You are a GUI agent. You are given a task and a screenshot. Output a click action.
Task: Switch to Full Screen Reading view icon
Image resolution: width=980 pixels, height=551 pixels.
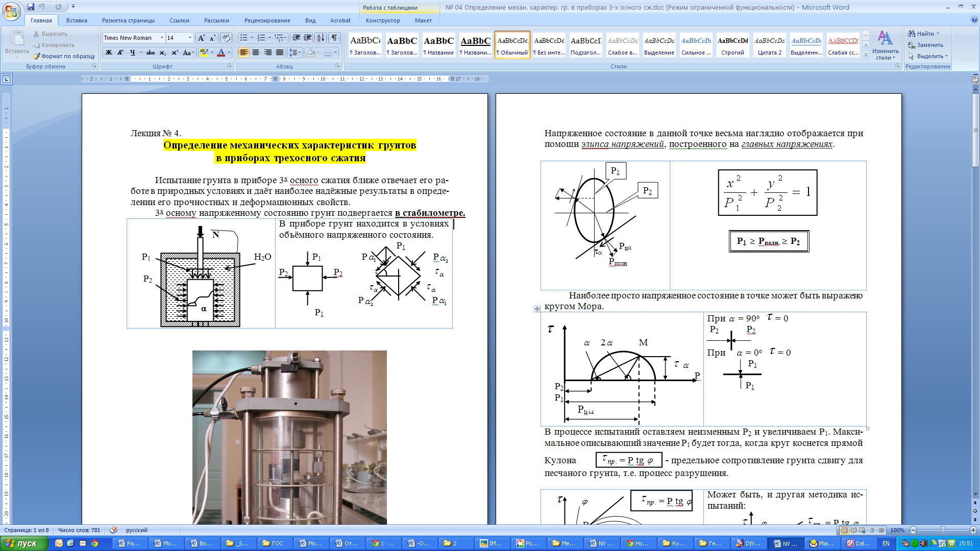click(x=853, y=530)
